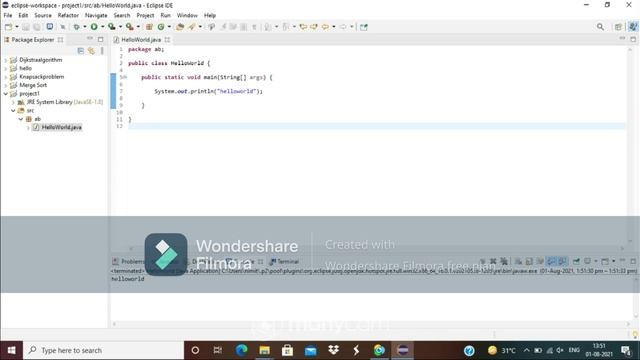The image size is (640, 360).
Task: Select the HelloWorld.java editor tab
Action: coord(141,40)
